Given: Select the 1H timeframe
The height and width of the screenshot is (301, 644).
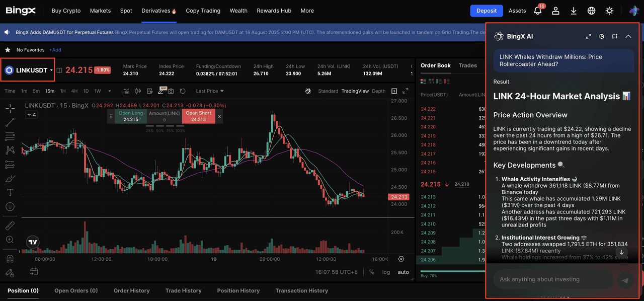Looking at the screenshot, I should 63,91.
